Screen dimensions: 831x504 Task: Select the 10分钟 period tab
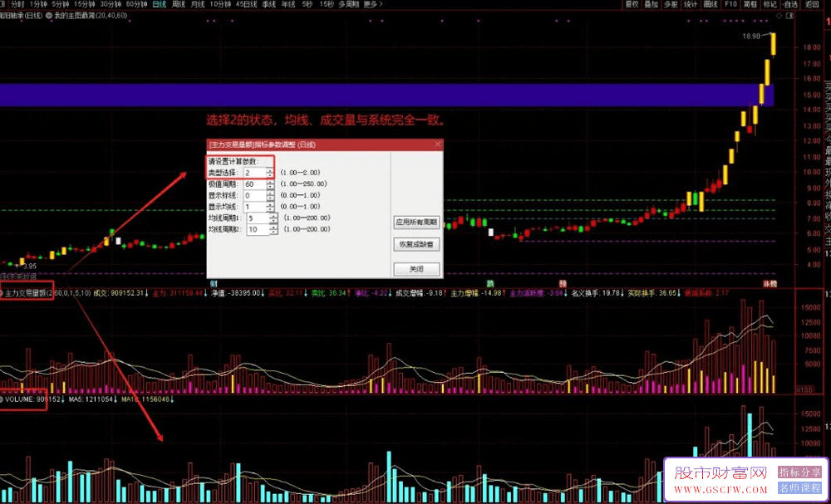tap(220, 4)
